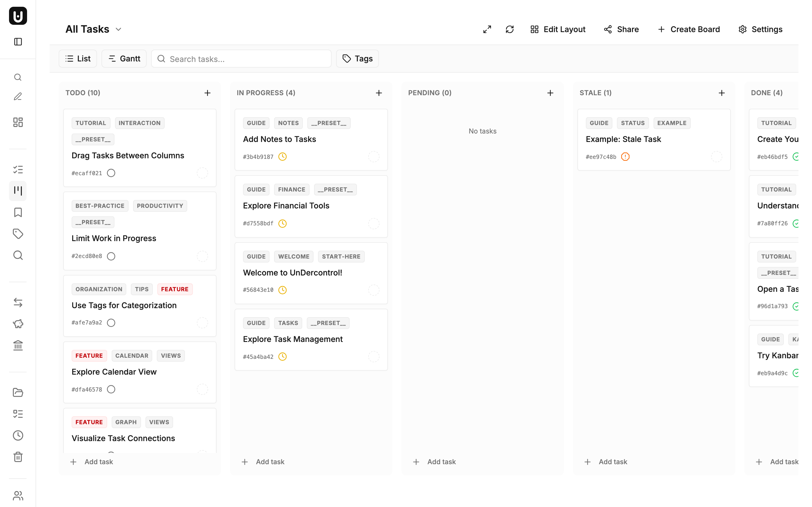This screenshot has width=812, height=507.
Task: Expand the board to fullscreen
Action: pos(487,29)
